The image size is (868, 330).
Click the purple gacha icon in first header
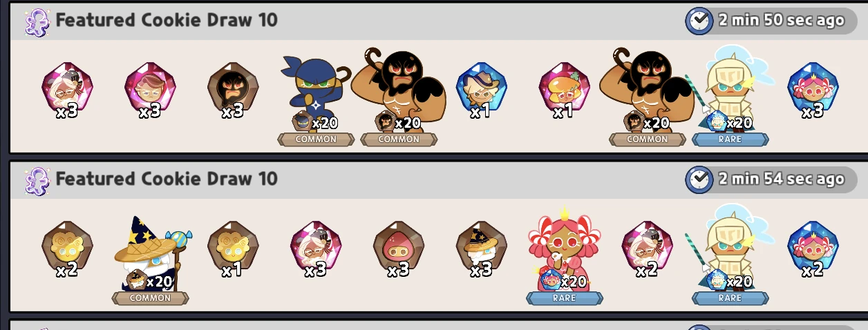pyautogui.click(x=36, y=21)
